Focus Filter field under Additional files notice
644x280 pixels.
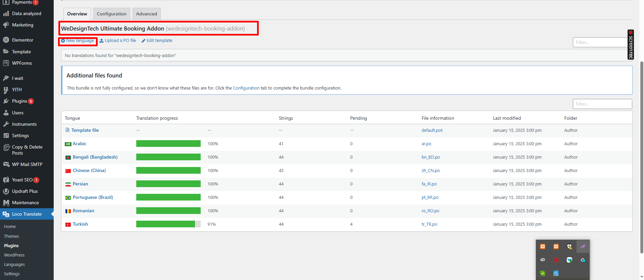pos(602,104)
